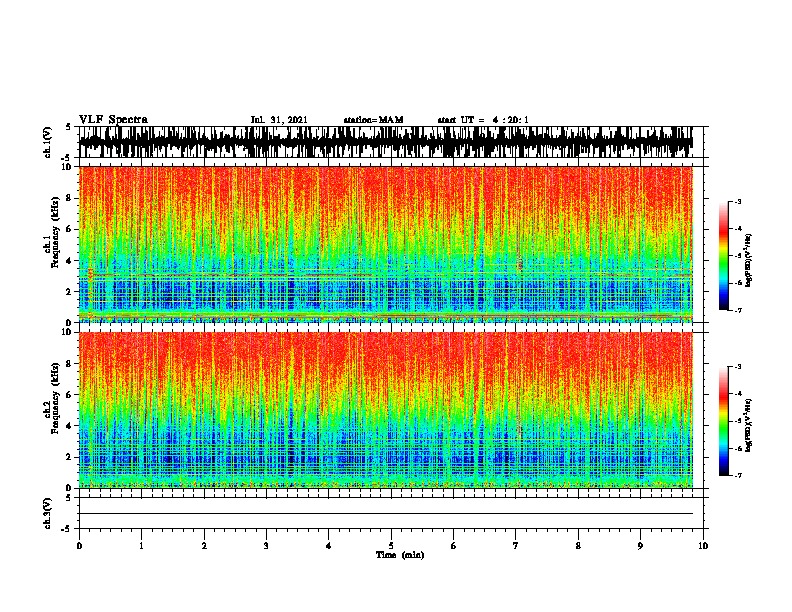Click the color scale bar beside ch.2 spectrogram
Image resolution: width=792 pixels, height=612 pixels.
(x=724, y=421)
